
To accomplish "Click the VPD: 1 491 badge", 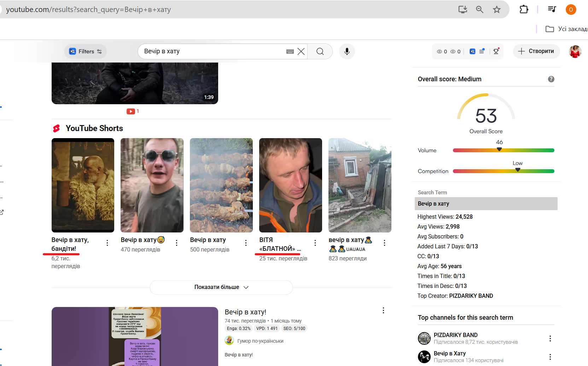I will 267,329.
